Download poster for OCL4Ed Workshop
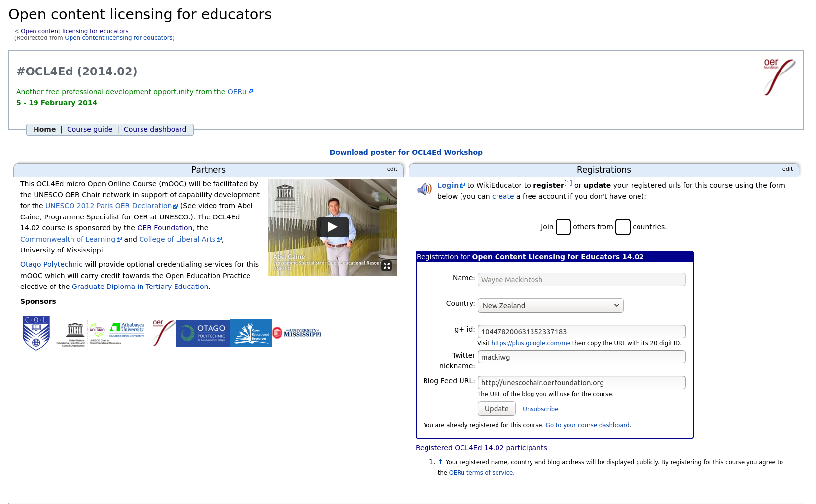This screenshot has width=816, height=504. [406, 152]
